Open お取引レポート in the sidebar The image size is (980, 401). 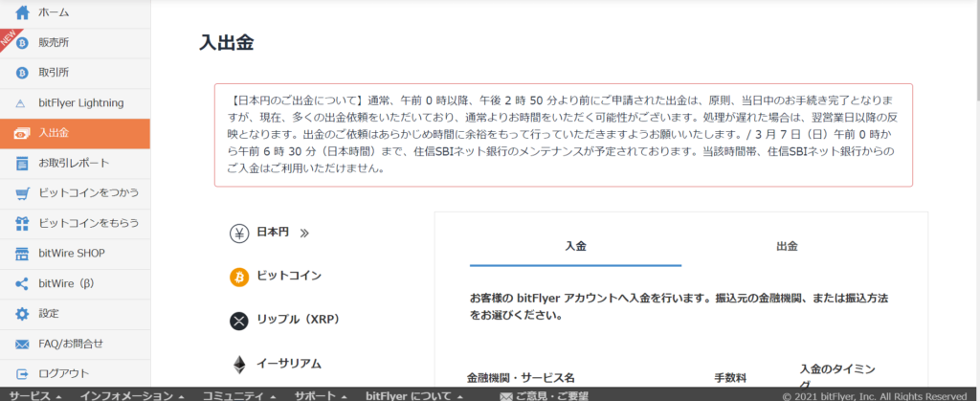pos(75,164)
